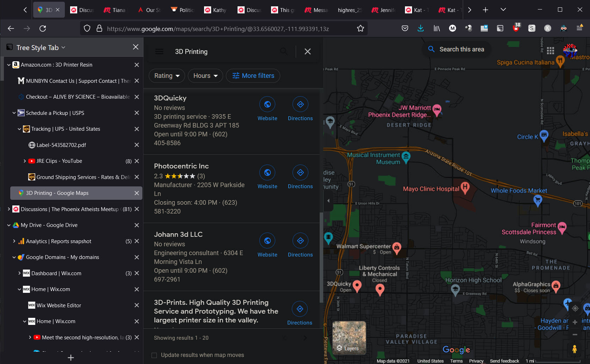Open 3DQuicky website icon
590x364 pixels.
267,104
